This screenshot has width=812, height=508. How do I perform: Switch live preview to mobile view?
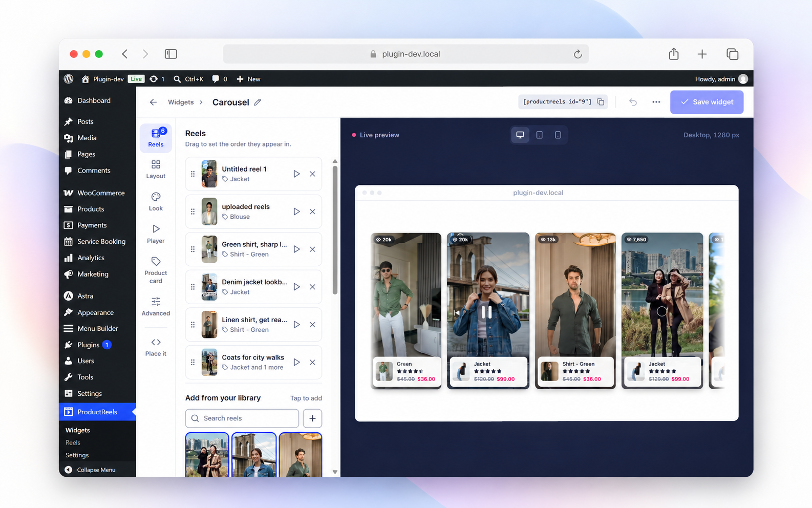pyautogui.click(x=558, y=135)
